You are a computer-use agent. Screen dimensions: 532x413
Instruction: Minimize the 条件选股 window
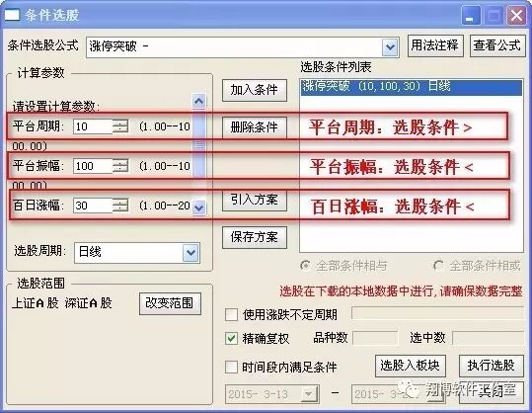(470, 15)
